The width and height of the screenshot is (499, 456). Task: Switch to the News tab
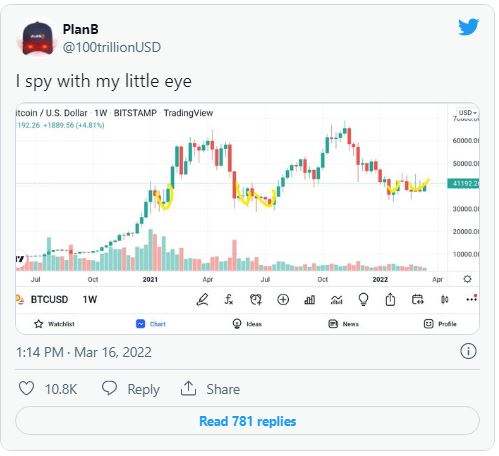click(x=343, y=324)
